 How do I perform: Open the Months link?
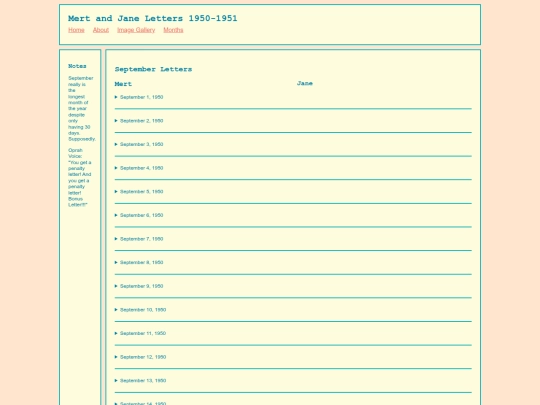coord(173,30)
